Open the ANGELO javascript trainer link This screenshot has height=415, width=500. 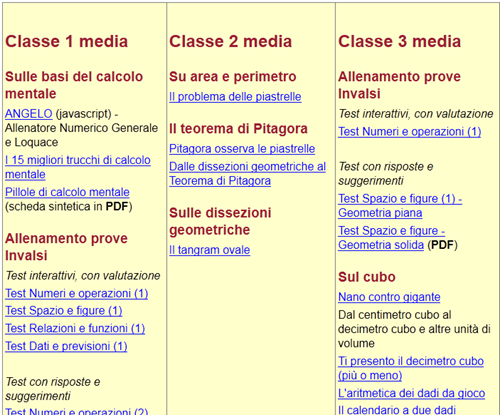[29, 114]
